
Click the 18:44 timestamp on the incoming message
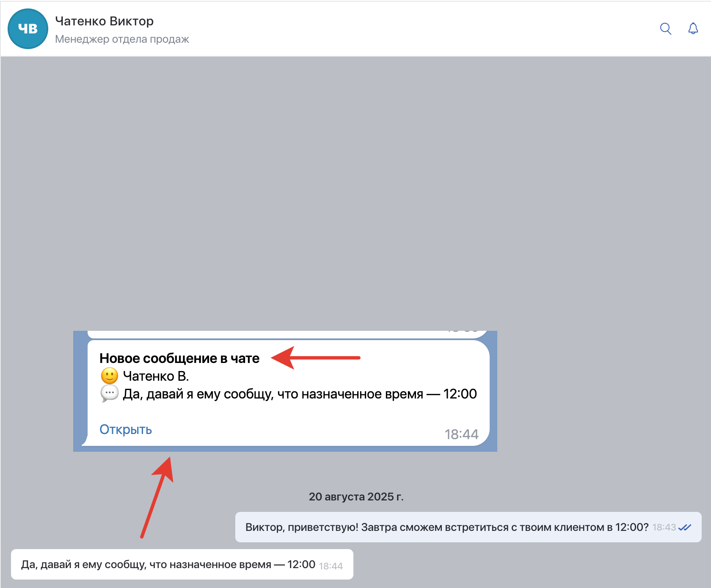(x=331, y=566)
